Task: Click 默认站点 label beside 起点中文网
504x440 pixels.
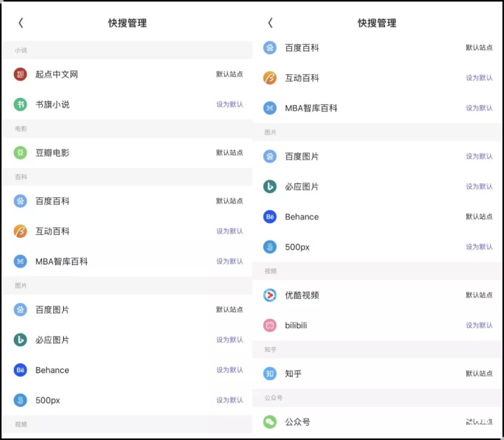Action: (x=230, y=74)
